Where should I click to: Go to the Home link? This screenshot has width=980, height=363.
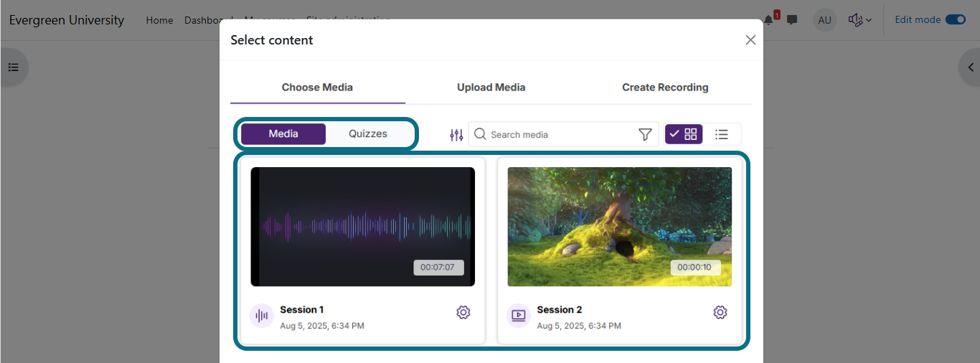tap(159, 20)
